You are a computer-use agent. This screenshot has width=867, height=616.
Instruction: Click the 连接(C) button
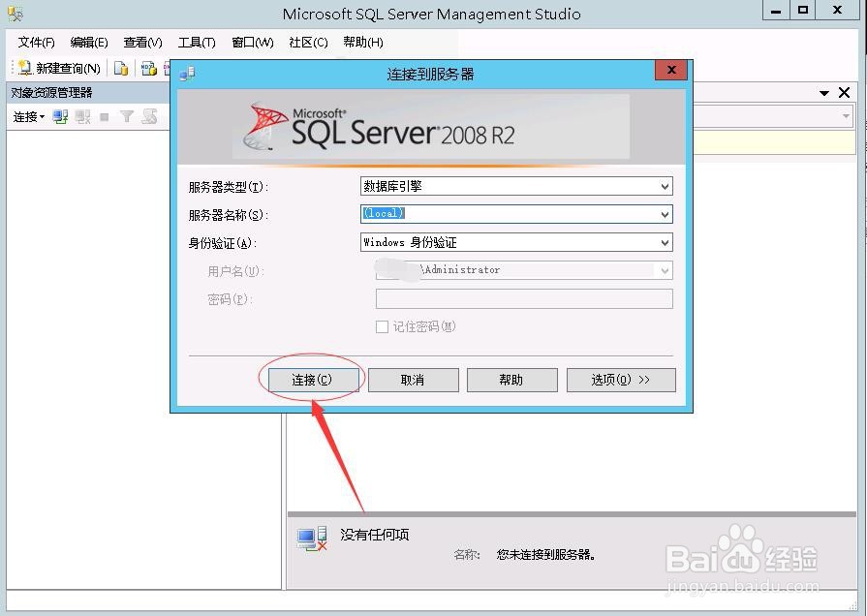pyautogui.click(x=313, y=380)
